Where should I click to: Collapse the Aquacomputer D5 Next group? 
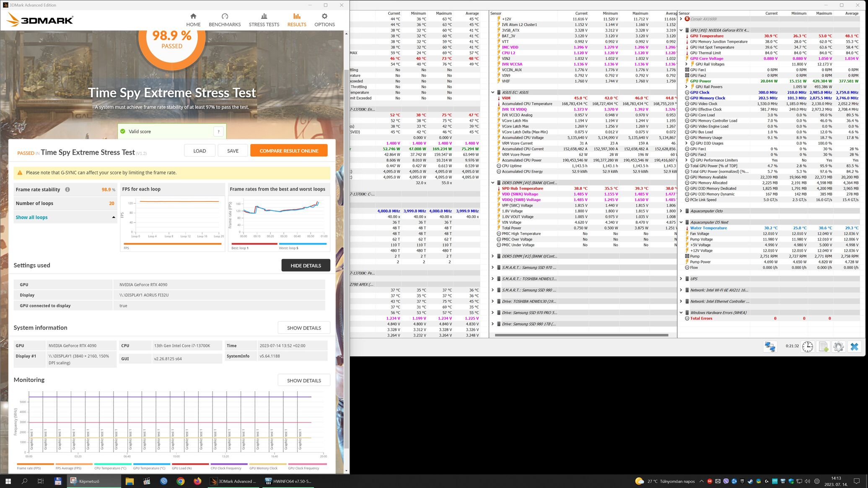(x=681, y=222)
